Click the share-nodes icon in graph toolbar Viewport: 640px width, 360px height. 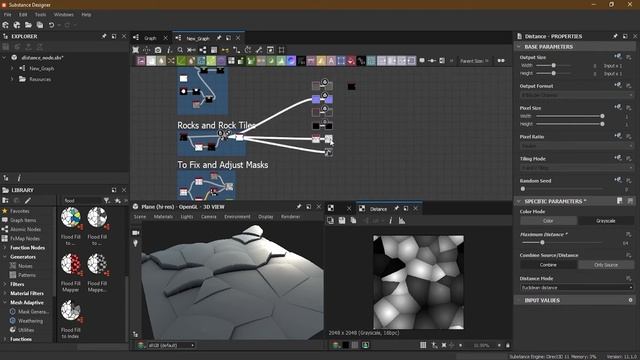point(203,50)
